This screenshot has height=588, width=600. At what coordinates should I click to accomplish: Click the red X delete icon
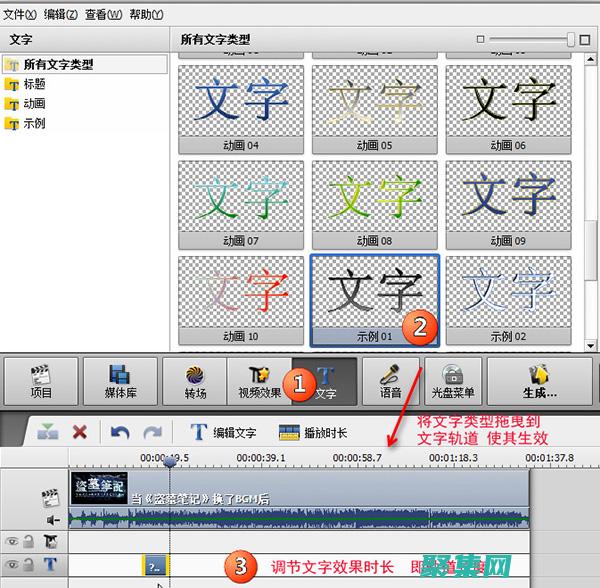80,432
